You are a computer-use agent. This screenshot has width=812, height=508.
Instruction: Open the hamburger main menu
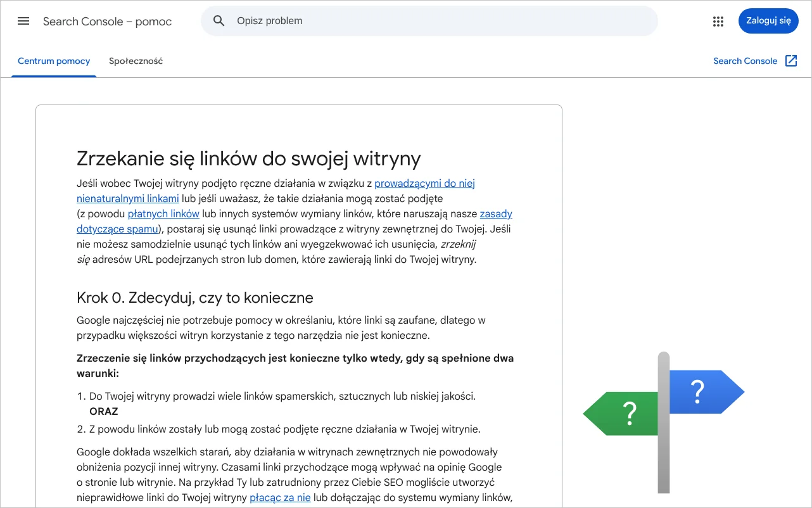pos(23,21)
